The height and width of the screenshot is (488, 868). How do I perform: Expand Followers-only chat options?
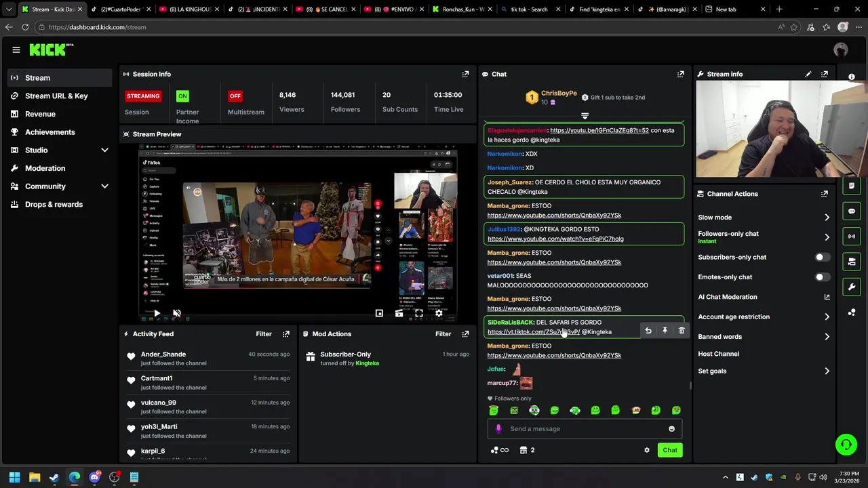pyautogui.click(x=827, y=237)
